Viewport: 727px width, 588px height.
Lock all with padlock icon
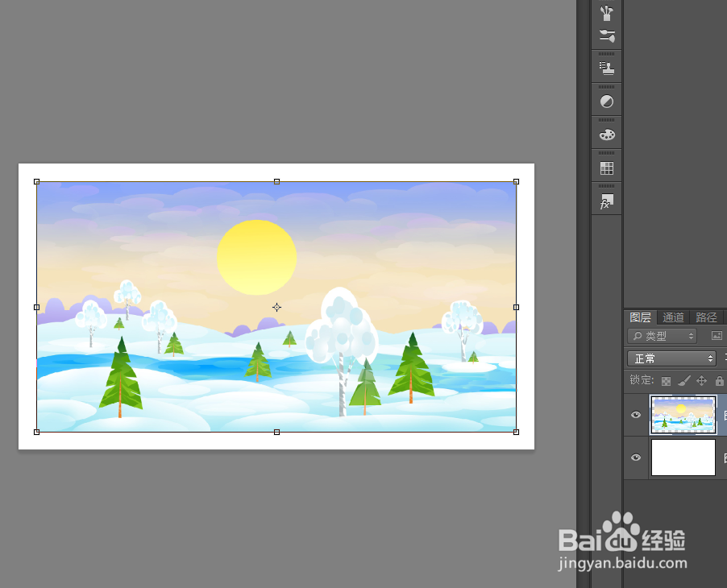pos(719,381)
